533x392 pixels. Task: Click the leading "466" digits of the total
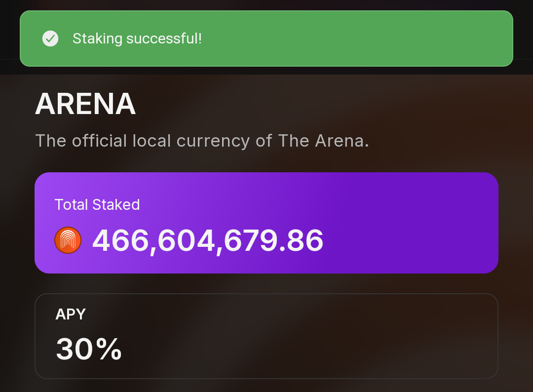click(x=119, y=241)
